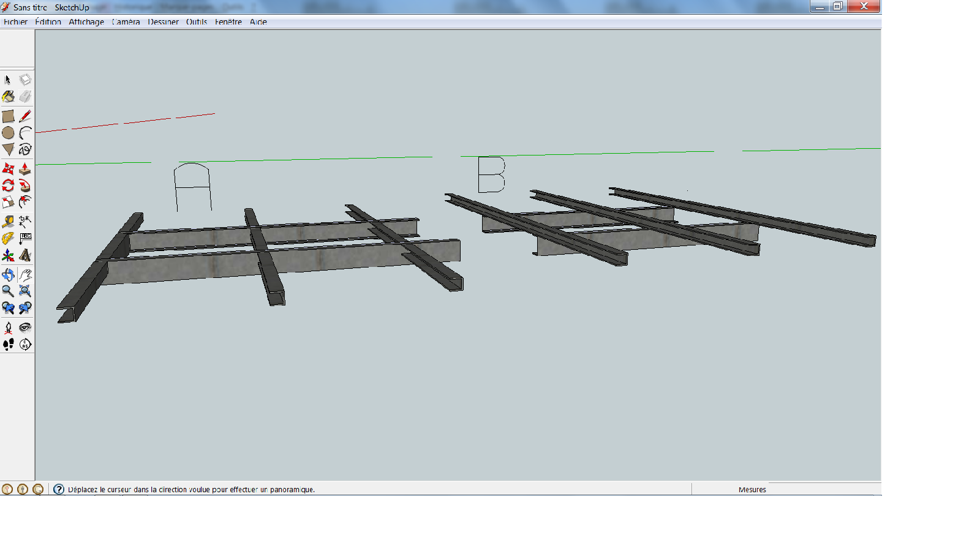Select the 3D Text tool
980x551 pixels.
click(x=25, y=255)
